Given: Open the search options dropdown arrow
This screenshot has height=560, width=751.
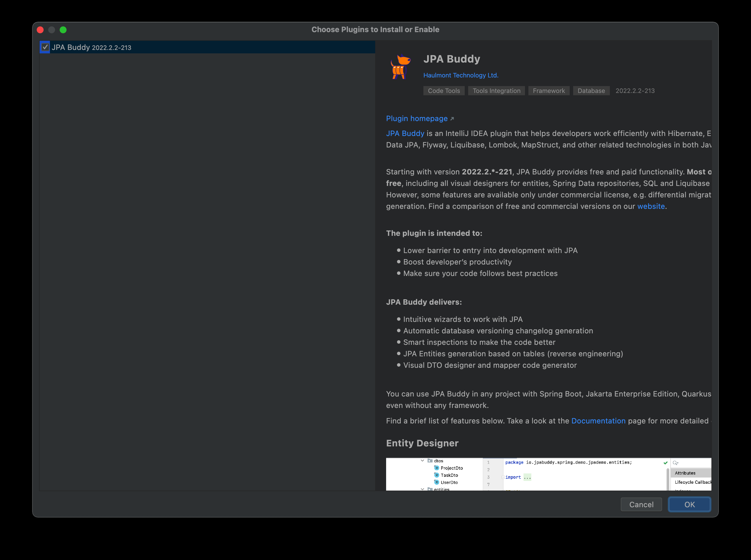Looking at the screenshot, I should [678, 463].
